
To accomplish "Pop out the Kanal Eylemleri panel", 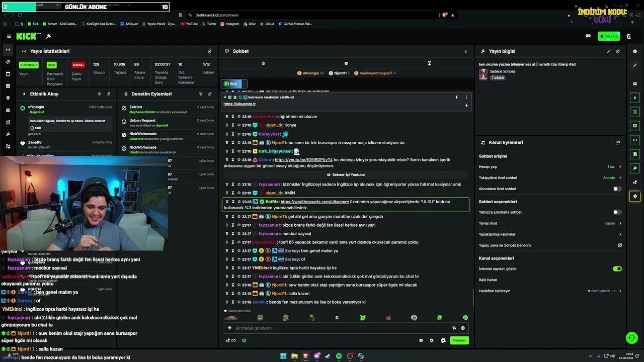I will point(618,143).
